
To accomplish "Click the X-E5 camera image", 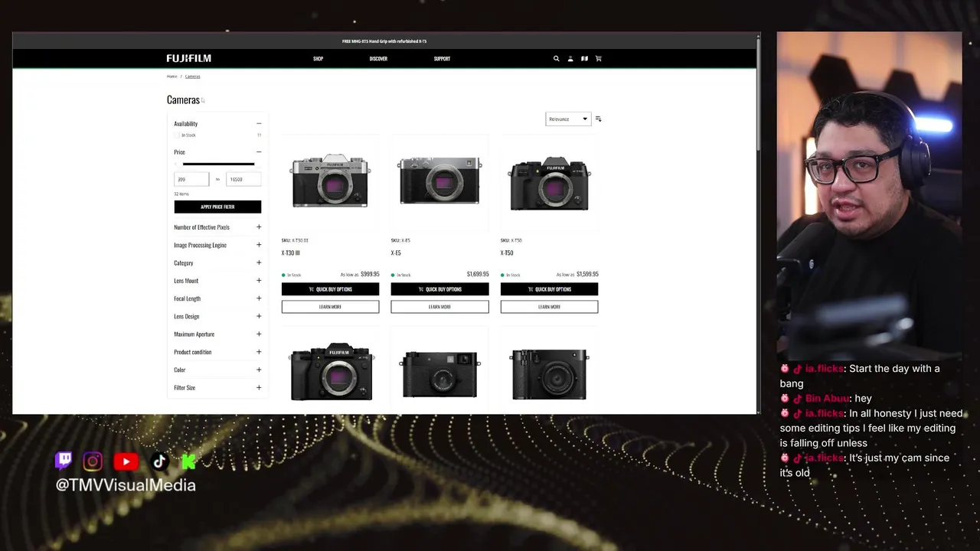I will click(439, 181).
